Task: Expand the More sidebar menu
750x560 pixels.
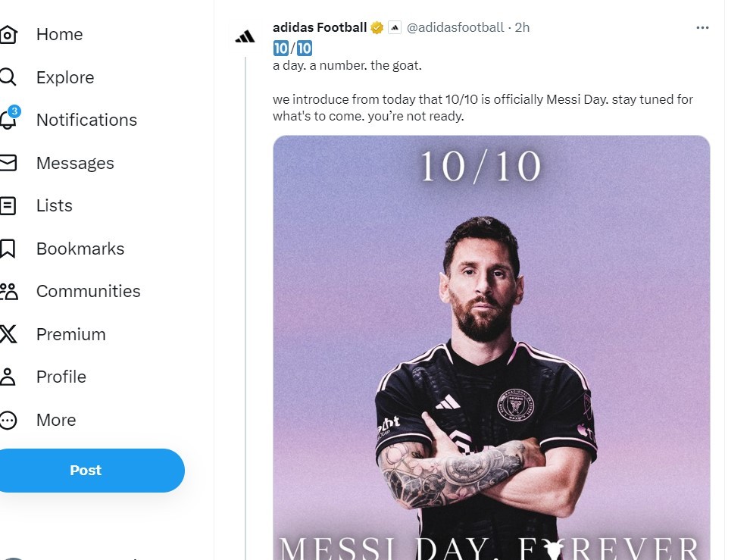Action: pos(55,420)
